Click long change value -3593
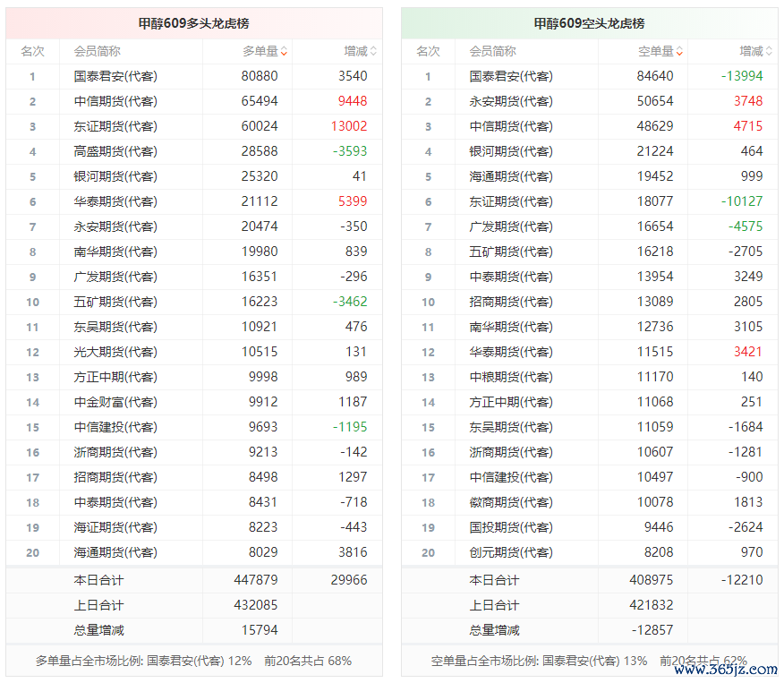This screenshot has height=683, width=784. point(350,151)
